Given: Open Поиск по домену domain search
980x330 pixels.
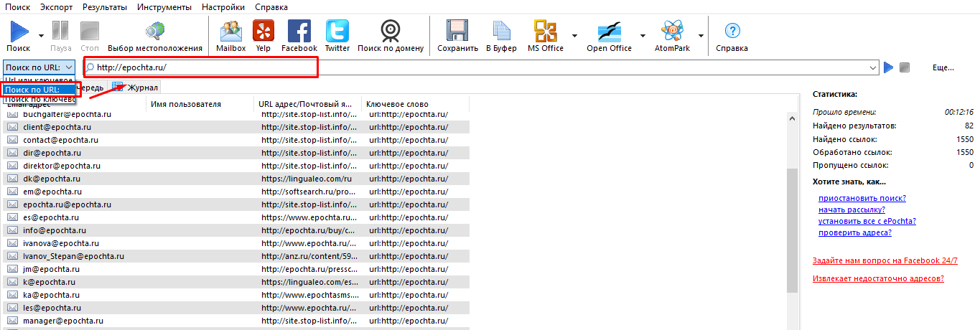Looking at the screenshot, I should 391,36.
